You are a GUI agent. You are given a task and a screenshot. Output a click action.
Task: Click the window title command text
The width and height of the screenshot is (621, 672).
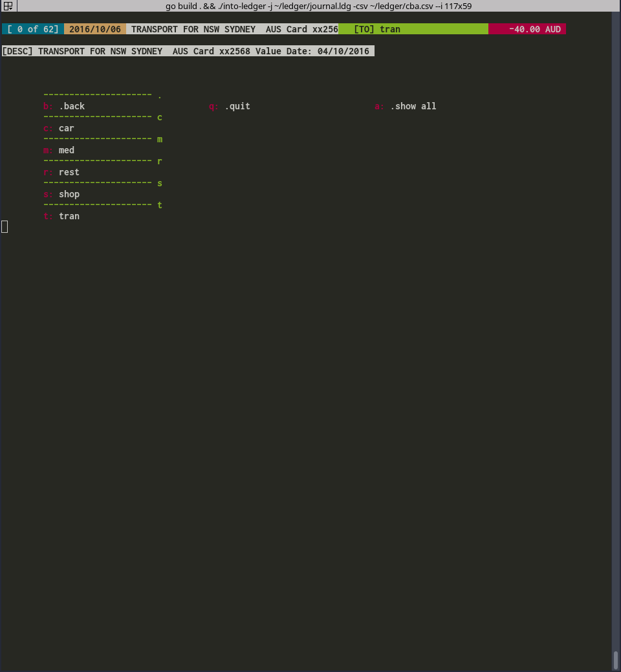[318, 6]
